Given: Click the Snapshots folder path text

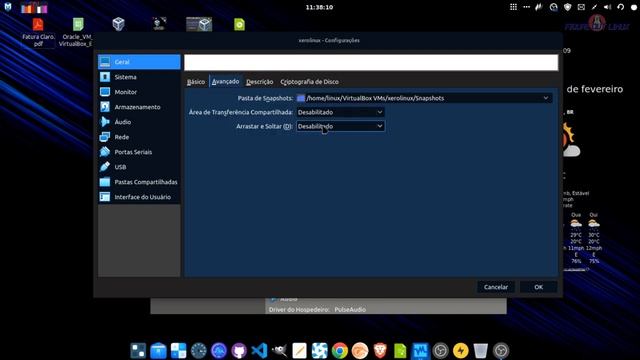Looking at the screenshot, I should click(x=375, y=98).
